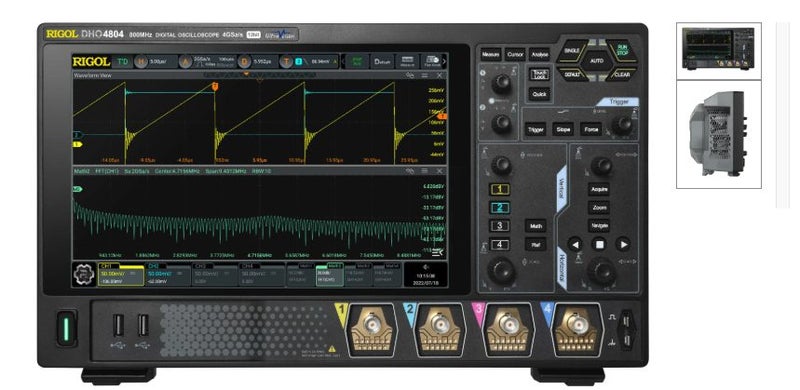Click the cyan channel 2 ground marker
This screenshot has width=800, height=390.
pyautogui.click(x=77, y=134)
